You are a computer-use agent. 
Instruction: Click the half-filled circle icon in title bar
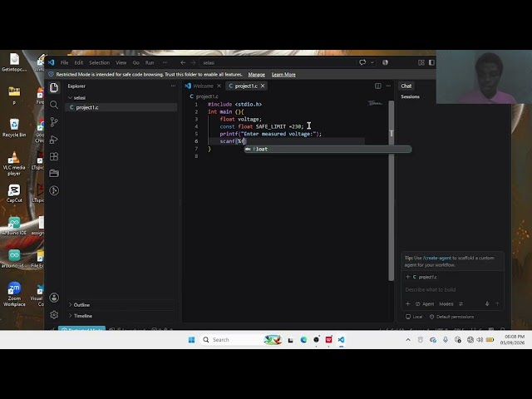coord(385,62)
